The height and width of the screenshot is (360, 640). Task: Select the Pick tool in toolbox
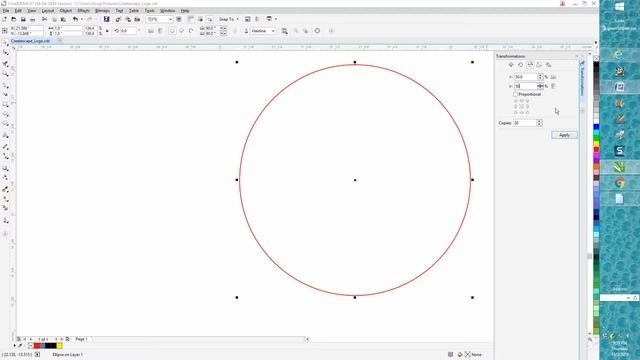coord(5,42)
